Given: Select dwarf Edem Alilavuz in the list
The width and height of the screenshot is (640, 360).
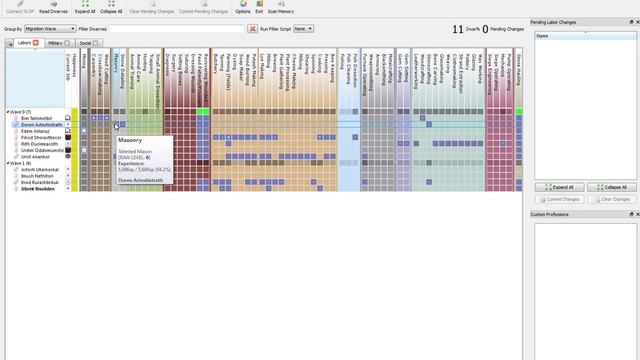Looking at the screenshot, I should click(x=35, y=131).
